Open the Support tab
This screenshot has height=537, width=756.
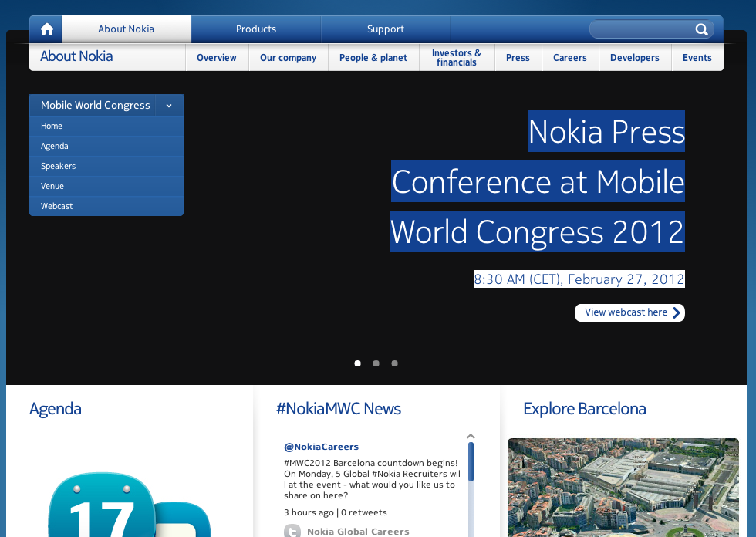tap(386, 29)
